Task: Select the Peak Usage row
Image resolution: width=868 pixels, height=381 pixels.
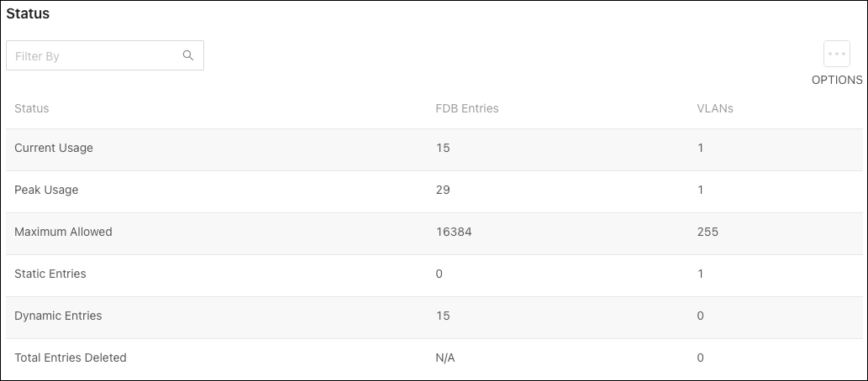Action: click(x=434, y=190)
